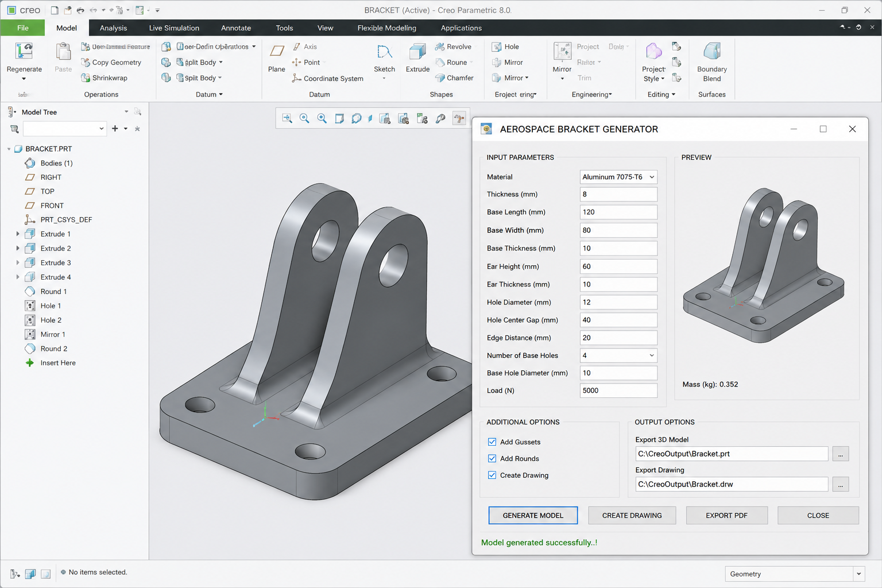Collapse the BRACKET.PRT root node

[x=9, y=149]
